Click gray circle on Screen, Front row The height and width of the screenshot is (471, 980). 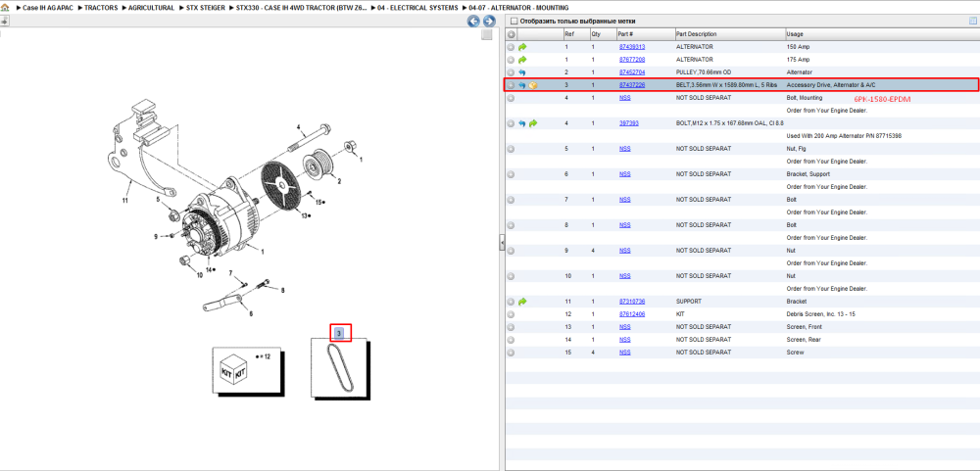tap(511, 327)
